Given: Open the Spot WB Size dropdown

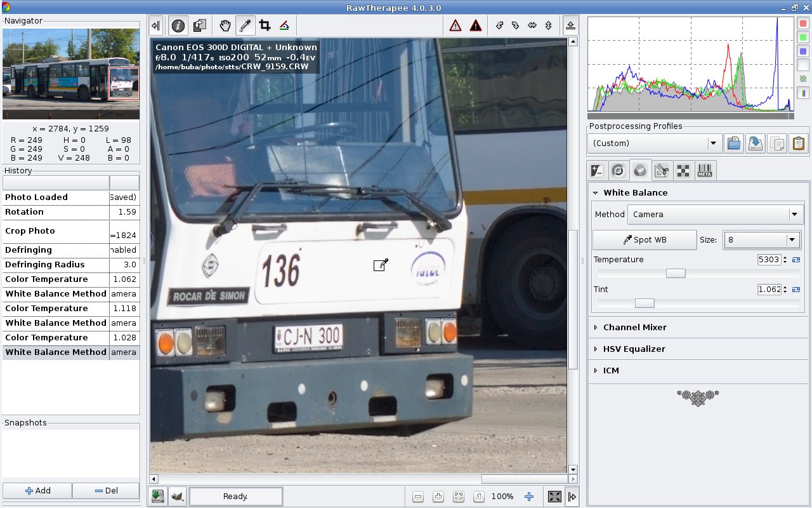Looking at the screenshot, I should pyautogui.click(x=762, y=240).
